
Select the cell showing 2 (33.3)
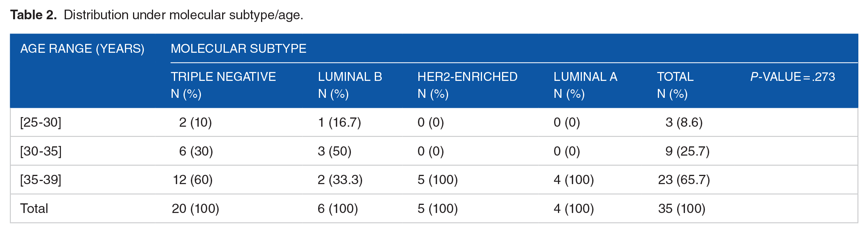point(340,179)
